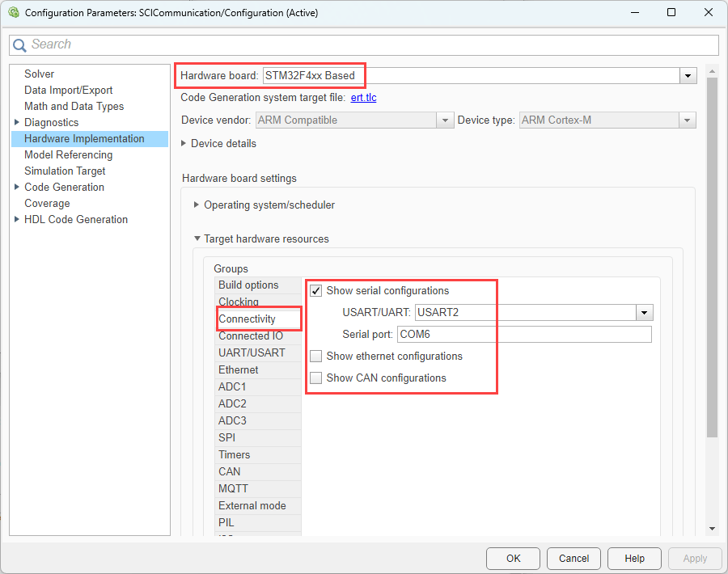Screen dimensions: 728x574
Task: Enable Show ethernet configurations
Action: 315,357
